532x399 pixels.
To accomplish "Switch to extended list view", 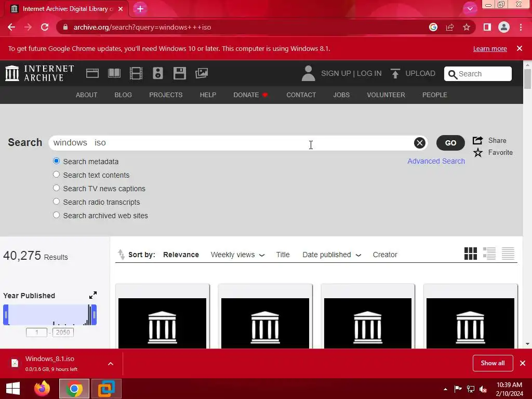I will (489, 254).
